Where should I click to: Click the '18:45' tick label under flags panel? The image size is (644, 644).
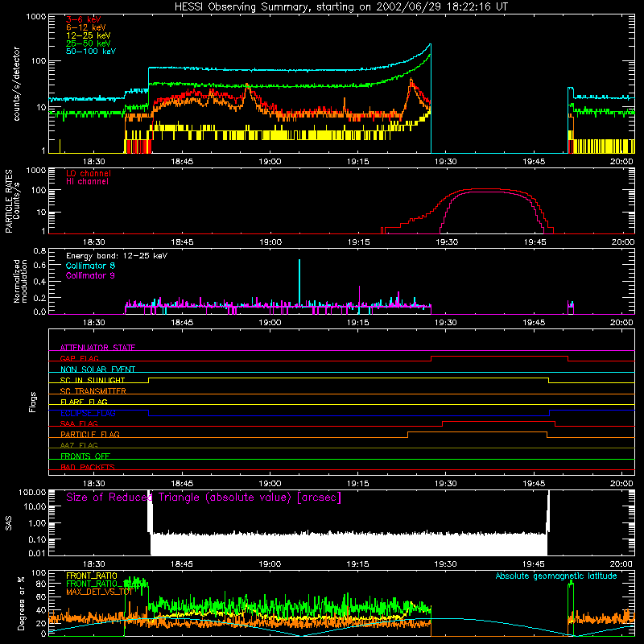[x=182, y=484]
